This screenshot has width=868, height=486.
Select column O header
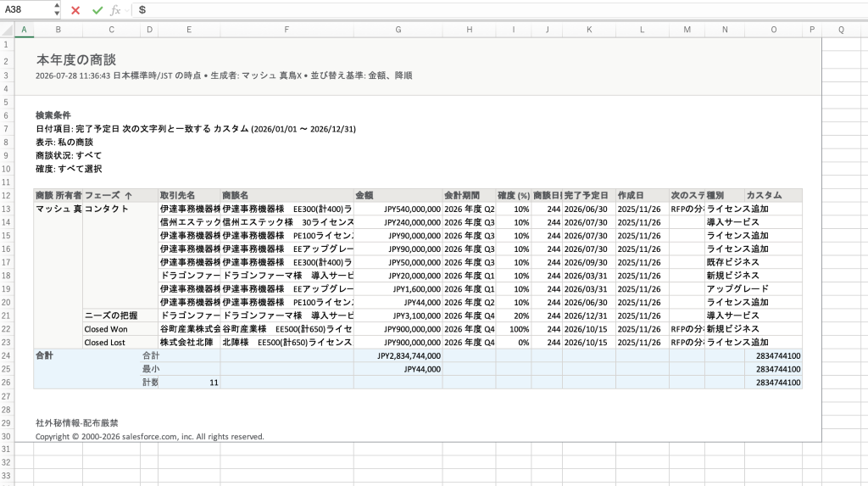click(x=773, y=30)
